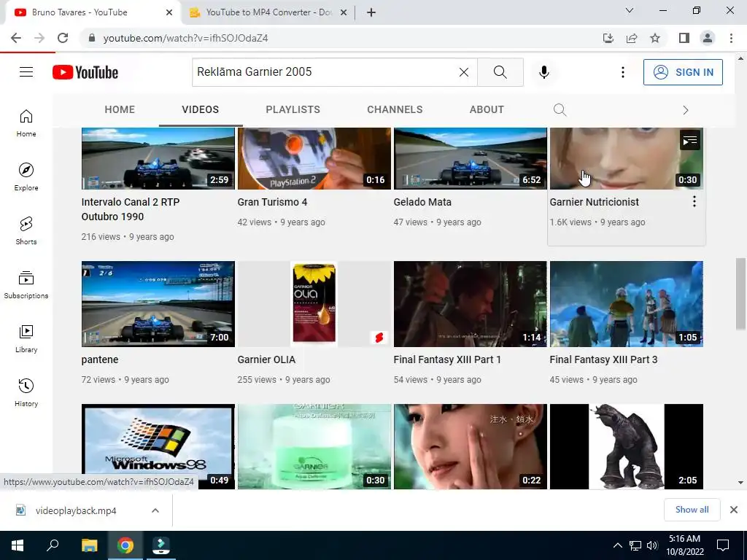
Task: Switch to YouTube to MP4 Converter browser tab
Action: [268, 12]
